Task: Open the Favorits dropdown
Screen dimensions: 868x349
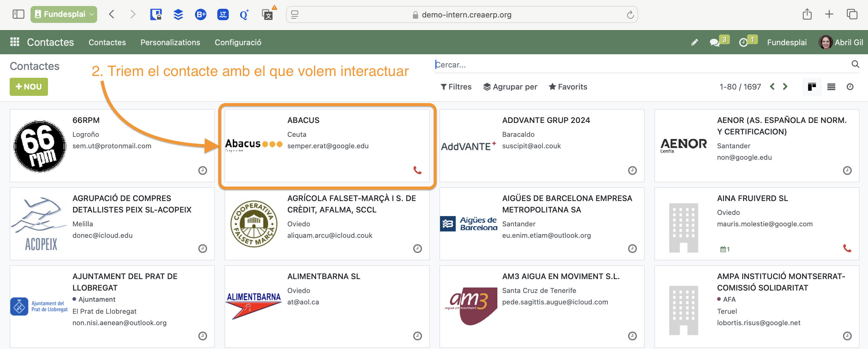Action: coord(568,87)
